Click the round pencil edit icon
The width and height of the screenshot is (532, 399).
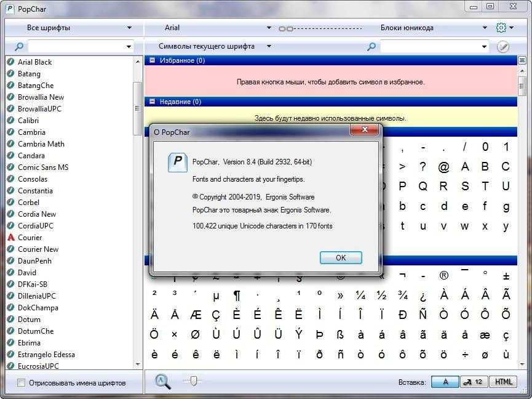point(503,47)
